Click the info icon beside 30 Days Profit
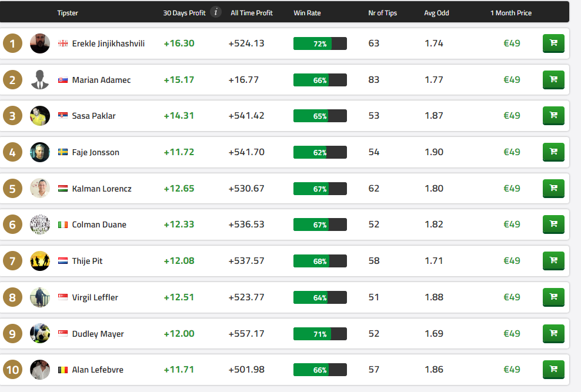The width and height of the screenshot is (581, 392). [216, 12]
